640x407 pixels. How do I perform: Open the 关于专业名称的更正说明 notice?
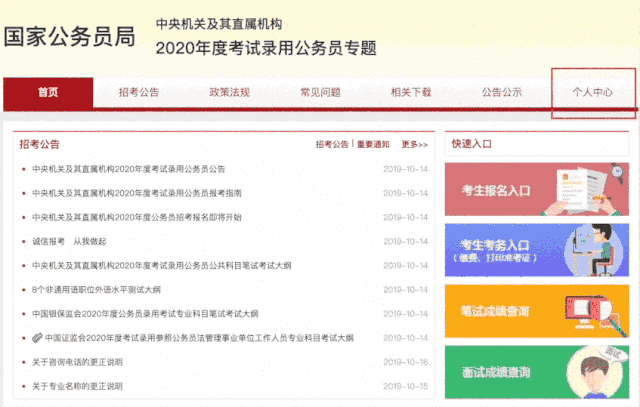coord(78,386)
